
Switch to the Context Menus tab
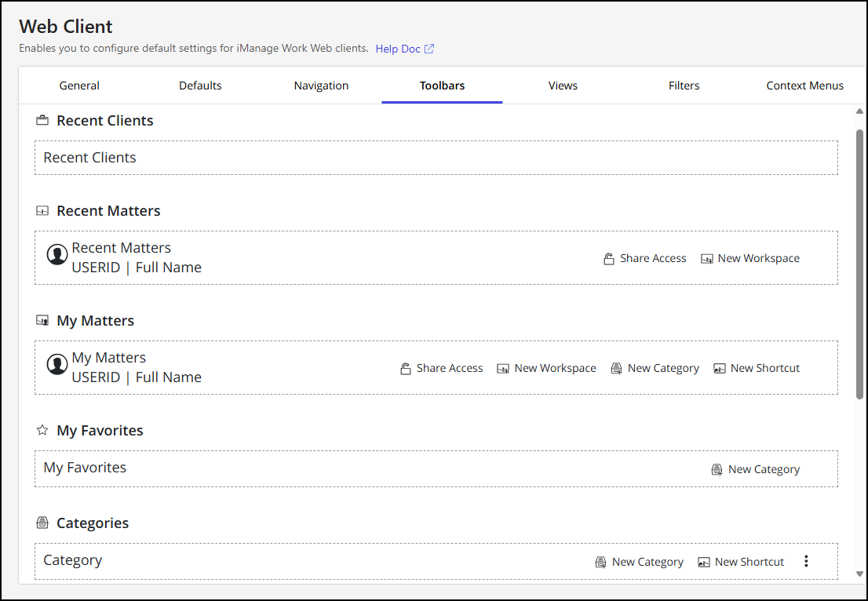tap(804, 86)
